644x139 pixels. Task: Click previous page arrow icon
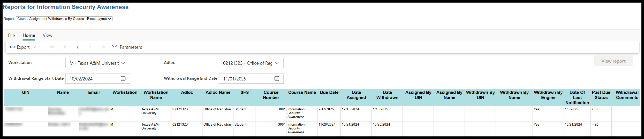pyautogui.click(x=65, y=47)
